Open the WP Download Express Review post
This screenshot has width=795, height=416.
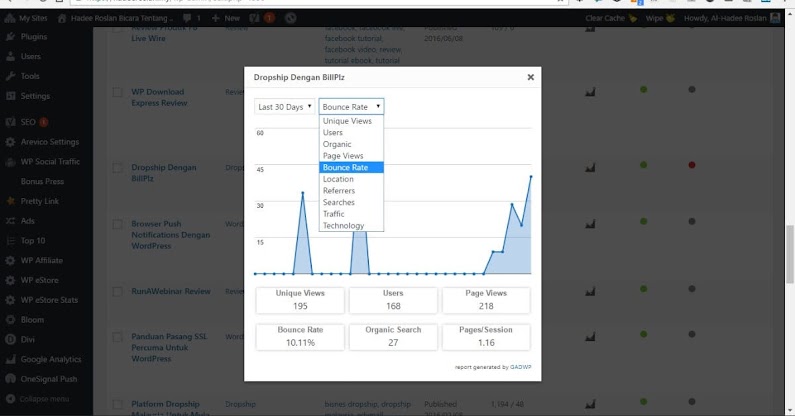click(x=159, y=97)
